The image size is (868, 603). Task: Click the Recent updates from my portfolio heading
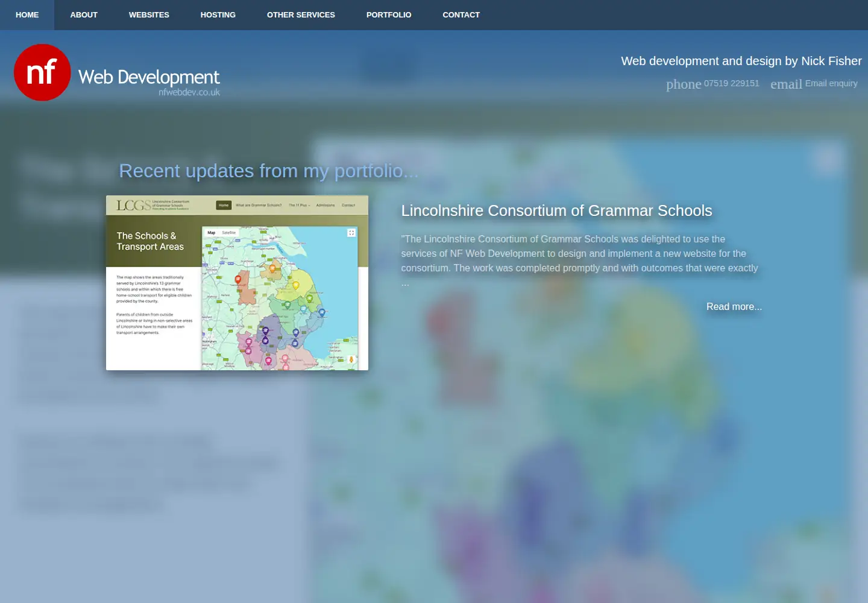click(x=269, y=171)
